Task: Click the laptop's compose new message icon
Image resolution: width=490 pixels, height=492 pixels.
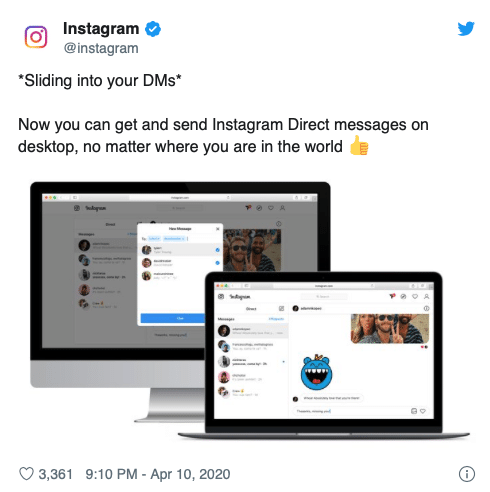Action: point(281,308)
